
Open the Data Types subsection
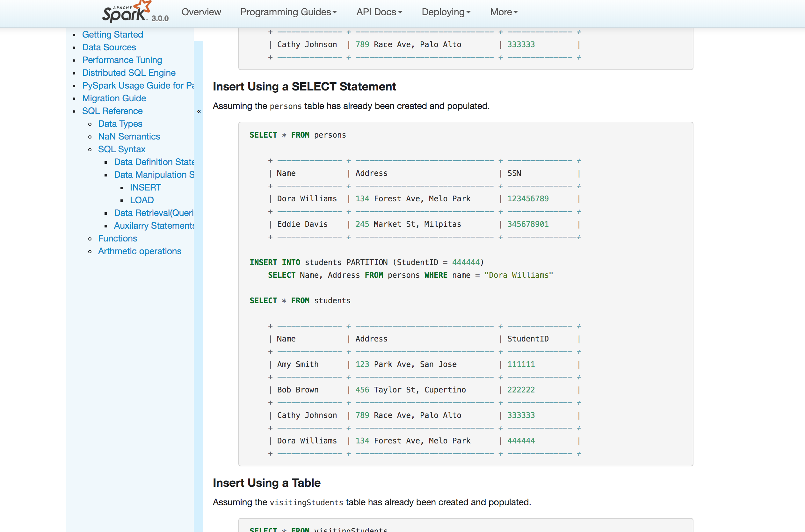click(120, 124)
